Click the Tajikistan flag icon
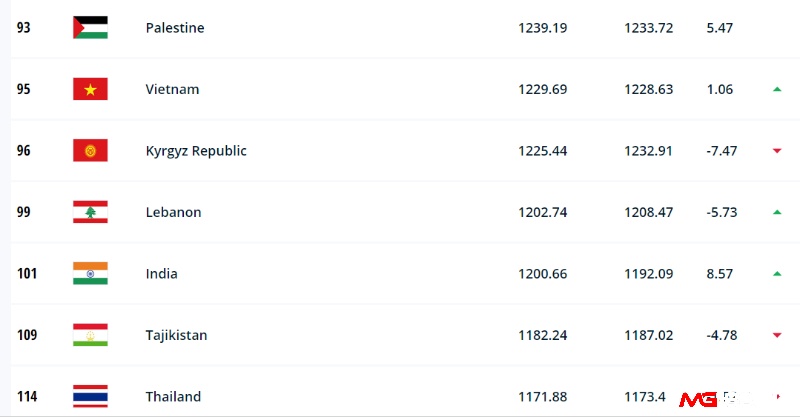800x417 pixels. [x=90, y=335]
